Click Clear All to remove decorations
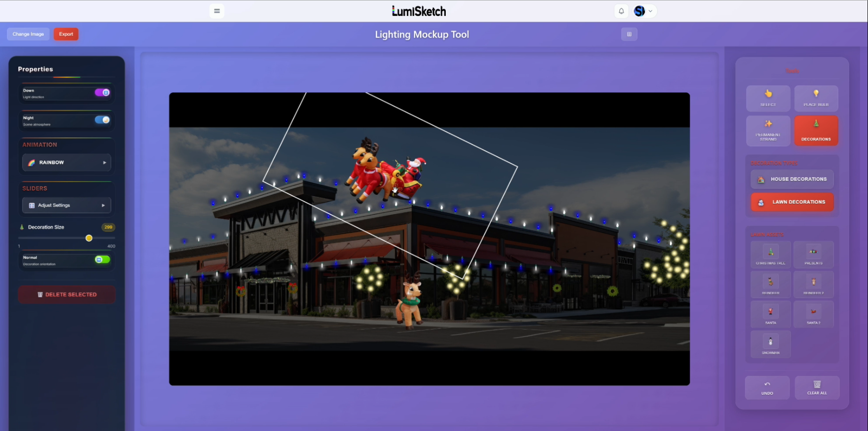Screen dimensions: 868x431 coord(817,387)
